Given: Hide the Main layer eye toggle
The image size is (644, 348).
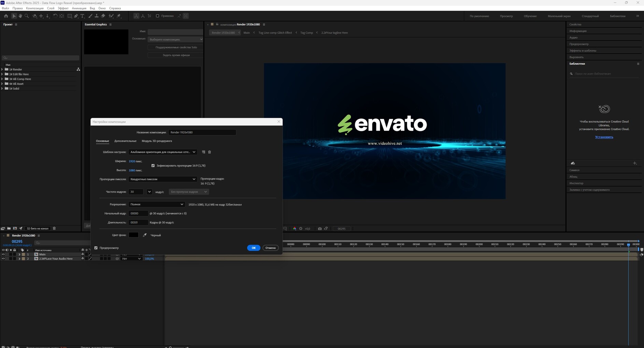Looking at the screenshot, I should pyautogui.click(x=3, y=255).
